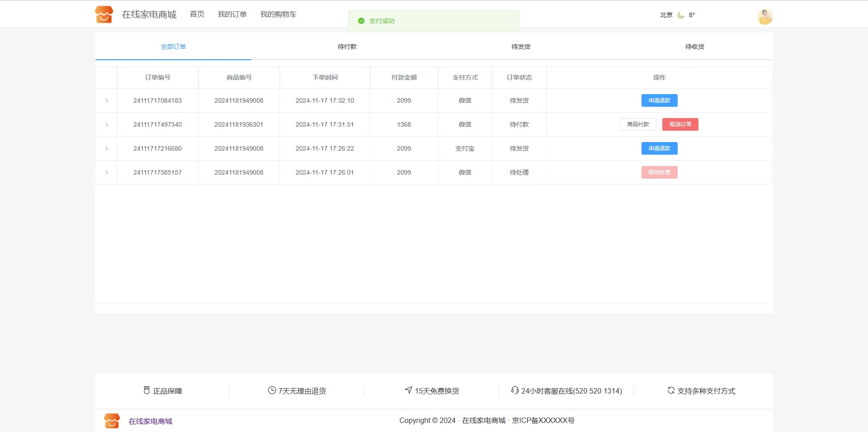Switch to the 待发货 tab
Screen dimensions: 868x432
[x=521, y=47]
